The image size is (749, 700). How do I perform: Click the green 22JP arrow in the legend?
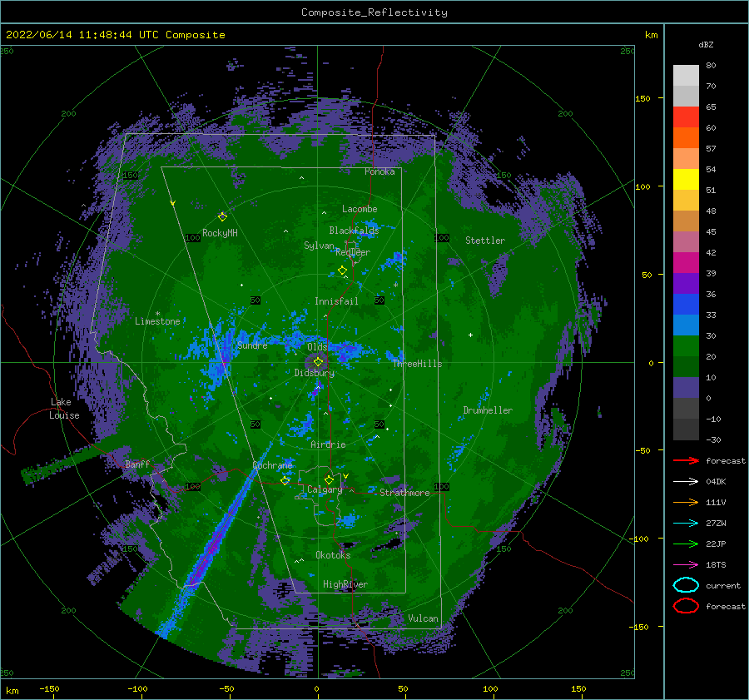686,544
